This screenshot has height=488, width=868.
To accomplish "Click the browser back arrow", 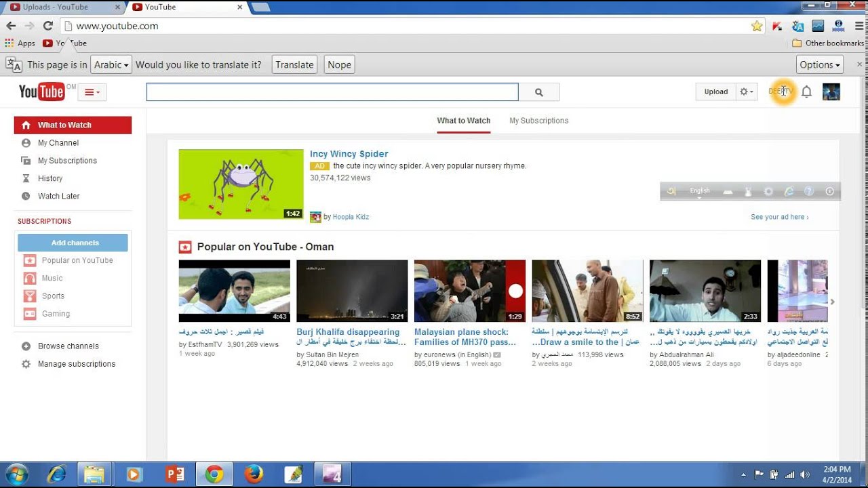I will pyautogui.click(x=11, y=26).
